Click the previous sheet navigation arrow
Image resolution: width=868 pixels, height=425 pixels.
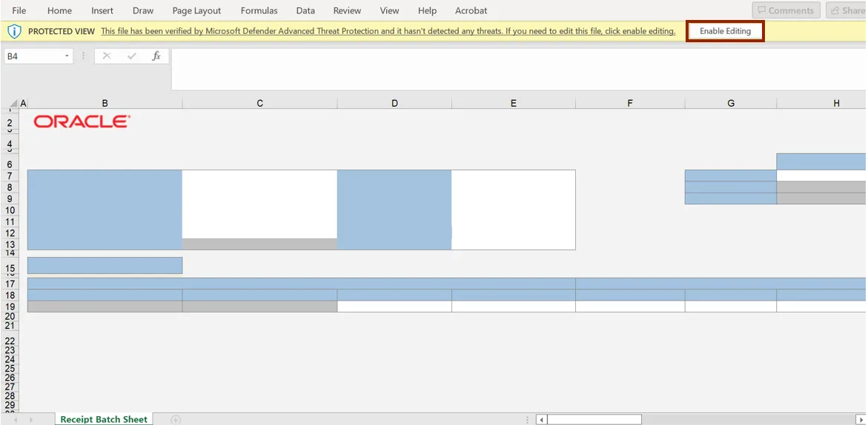coord(15,420)
